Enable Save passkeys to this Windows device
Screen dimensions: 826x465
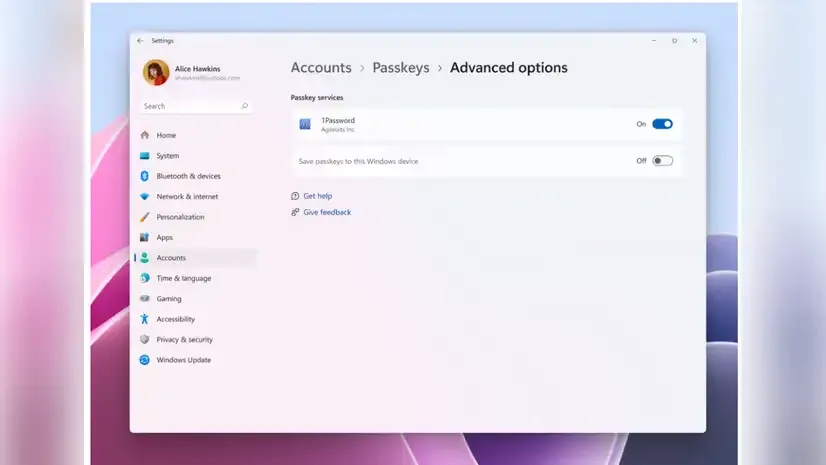[662, 161]
